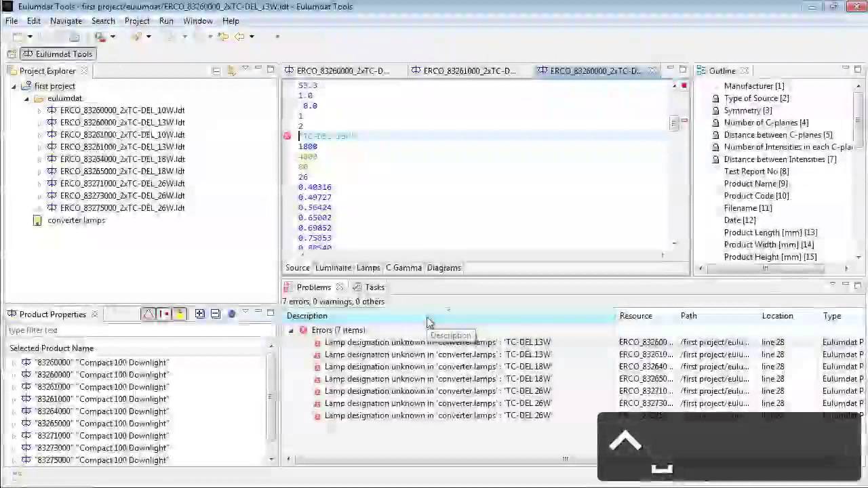This screenshot has height=488, width=868.
Task: Open the Navigate menu
Action: (x=66, y=21)
